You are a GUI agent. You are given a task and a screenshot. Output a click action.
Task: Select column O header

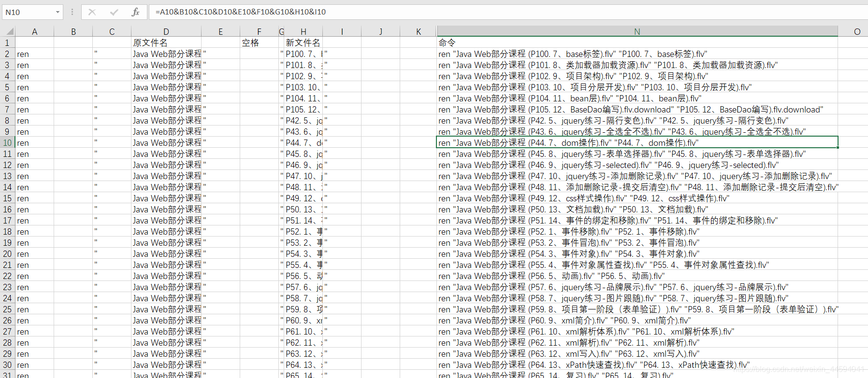click(857, 31)
